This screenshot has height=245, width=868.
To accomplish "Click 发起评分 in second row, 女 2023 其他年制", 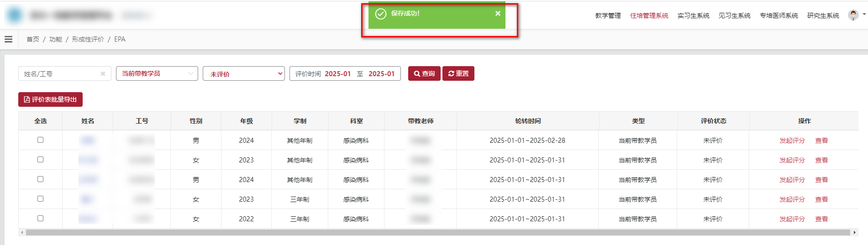I will click(x=792, y=160).
